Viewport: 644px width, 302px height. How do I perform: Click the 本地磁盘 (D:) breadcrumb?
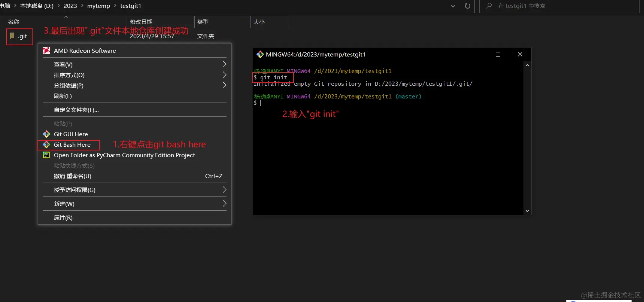point(37,6)
